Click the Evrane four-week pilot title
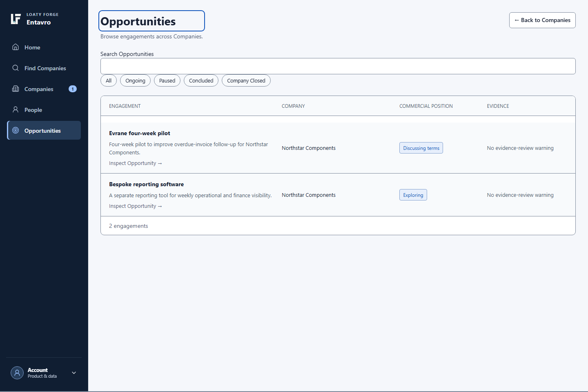The image size is (588, 392). (140, 133)
